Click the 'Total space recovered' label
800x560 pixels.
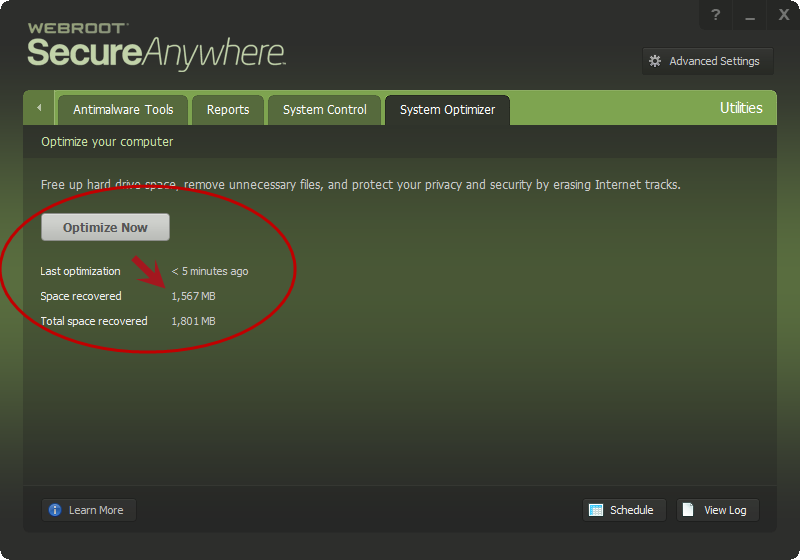pos(94,321)
